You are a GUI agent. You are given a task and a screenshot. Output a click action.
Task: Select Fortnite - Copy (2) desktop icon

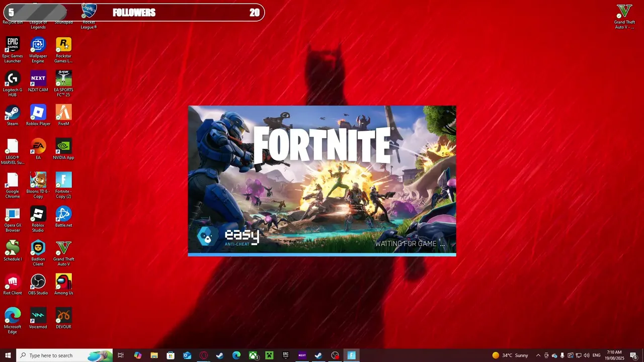coord(63,186)
